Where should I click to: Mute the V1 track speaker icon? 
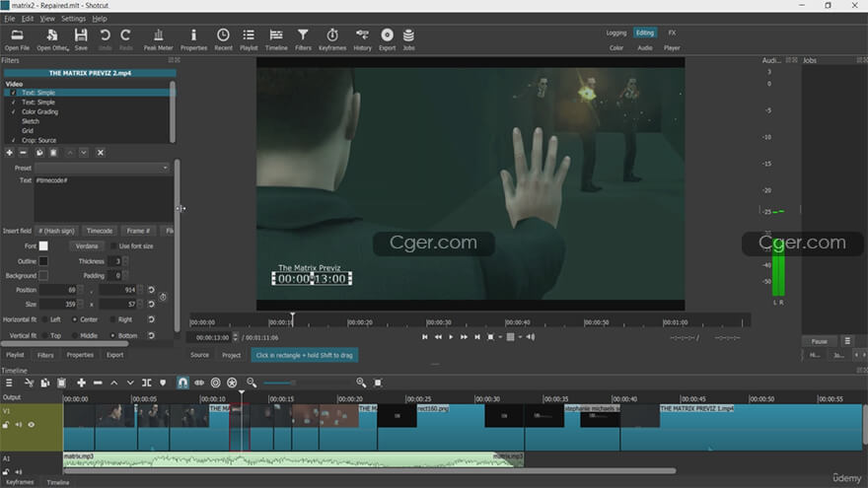(x=19, y=425)
